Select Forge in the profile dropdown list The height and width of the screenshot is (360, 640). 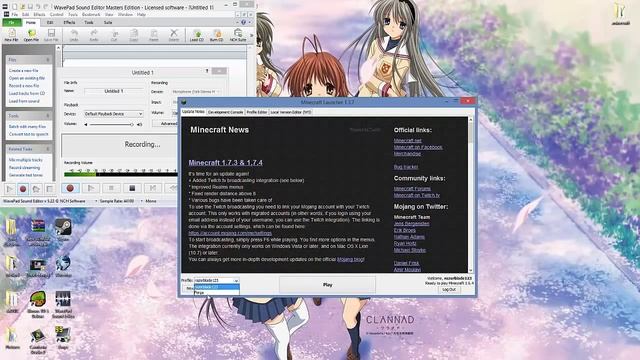(x=216, y=293)
